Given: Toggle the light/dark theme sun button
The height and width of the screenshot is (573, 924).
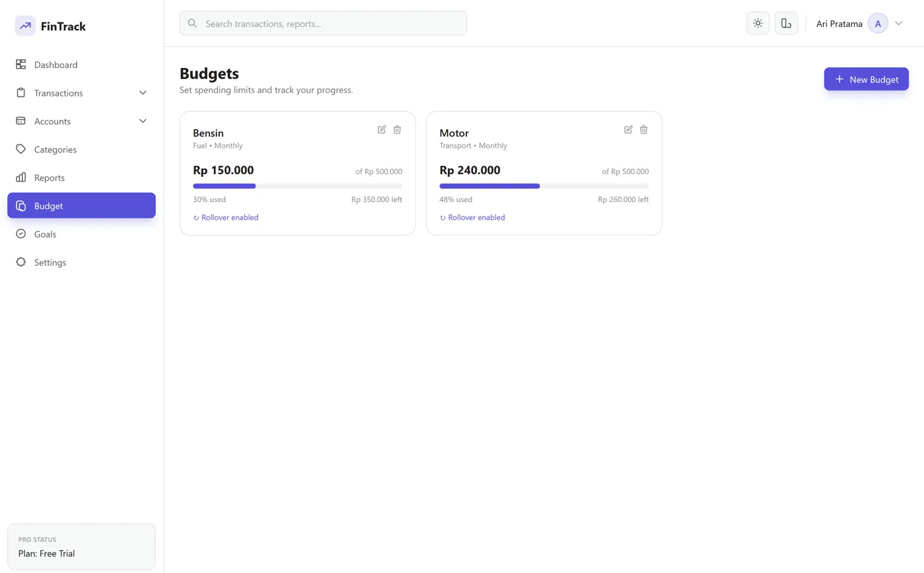Looking at the screenshot, I should [758, 23].
